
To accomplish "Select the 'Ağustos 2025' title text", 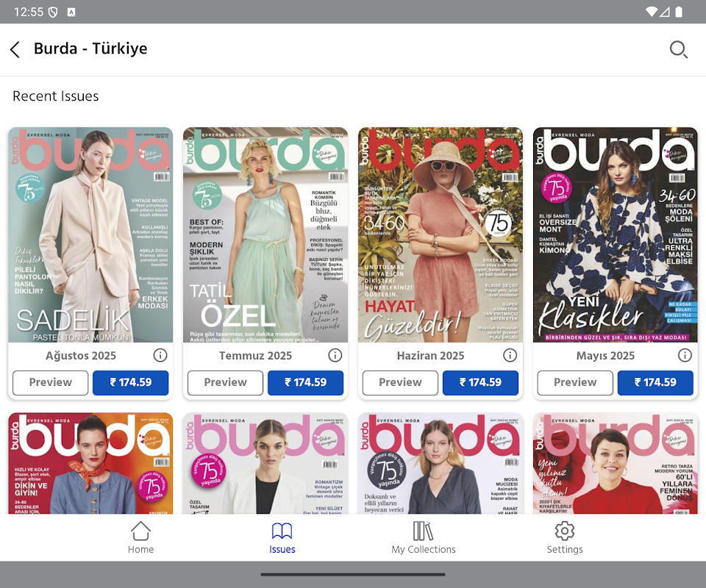I will 81,356.
